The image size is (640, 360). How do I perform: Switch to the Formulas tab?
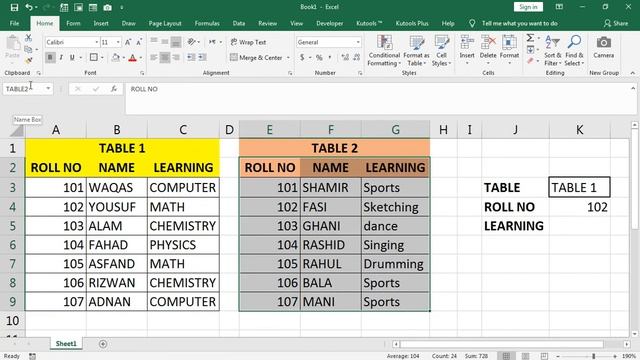pos(207,23)
